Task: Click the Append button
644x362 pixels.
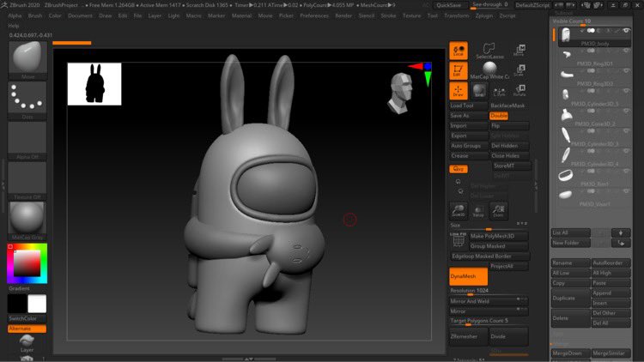Action: pyautogui.click(x=611, y=293)
